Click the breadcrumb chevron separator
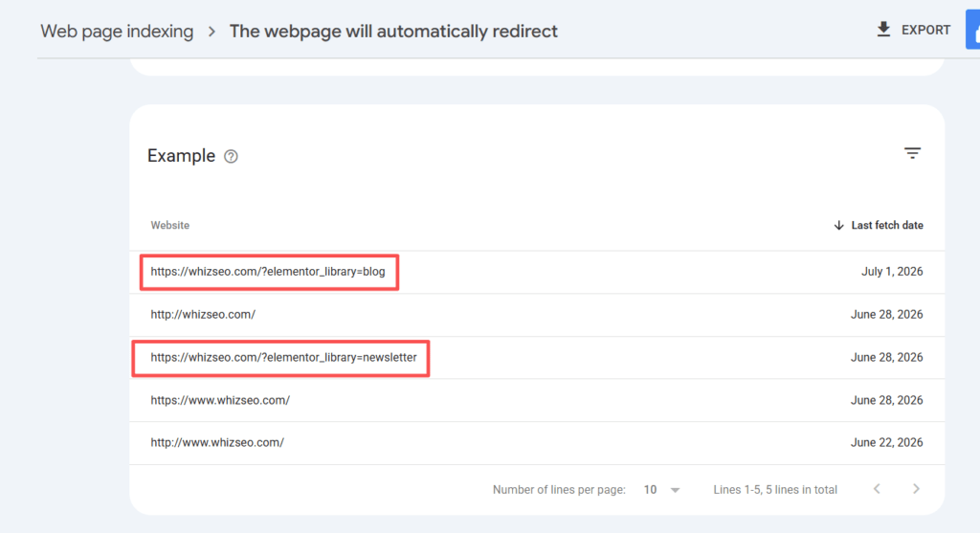This screenshot has height=533, width=980. [x=212, y=32]
